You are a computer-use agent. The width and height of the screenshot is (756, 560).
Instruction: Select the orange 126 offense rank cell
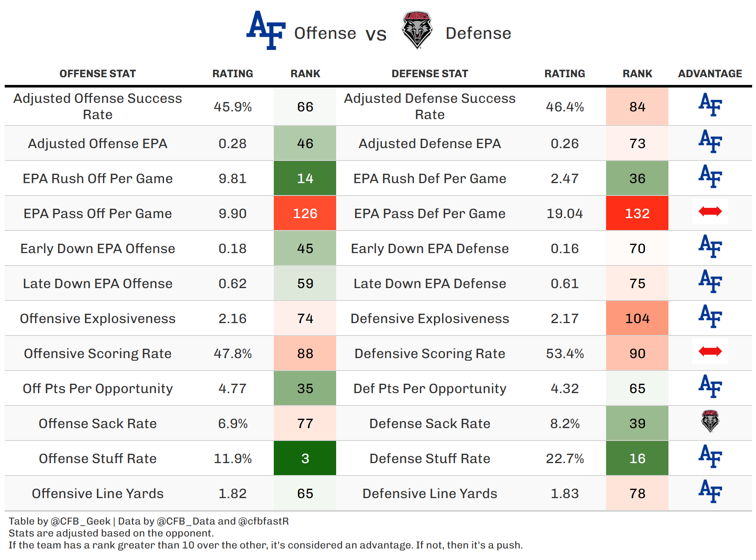click(x=305, y=213)
